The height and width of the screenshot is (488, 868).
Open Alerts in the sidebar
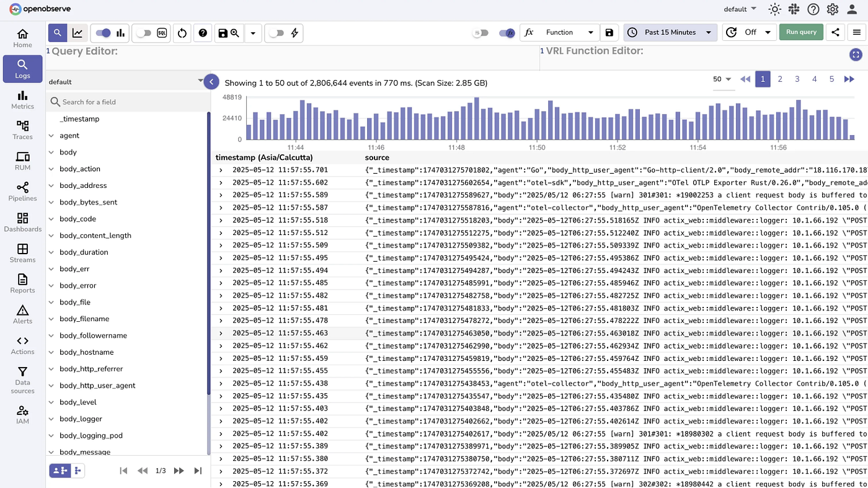point(22,314)
